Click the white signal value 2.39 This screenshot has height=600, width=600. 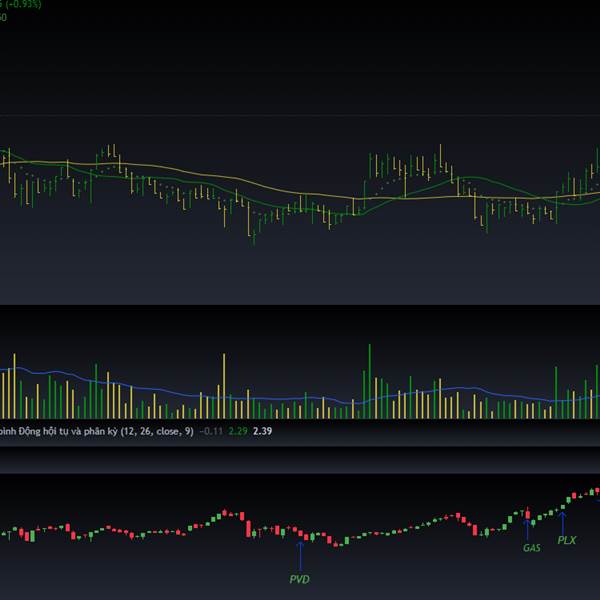[x=262, y=431]
